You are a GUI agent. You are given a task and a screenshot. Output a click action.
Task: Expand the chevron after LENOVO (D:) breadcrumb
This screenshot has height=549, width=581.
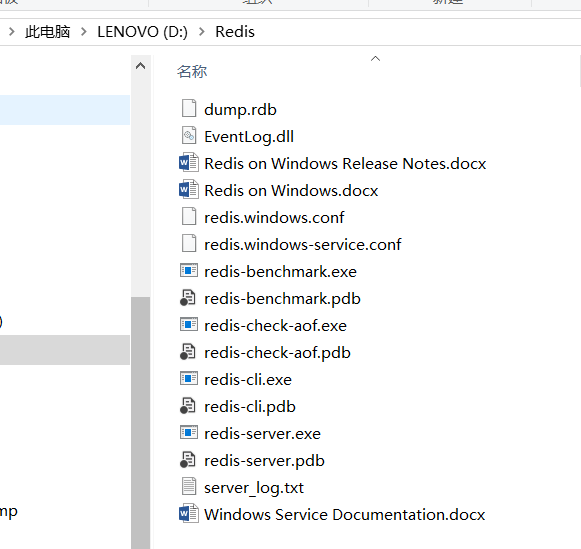(202, 32)
